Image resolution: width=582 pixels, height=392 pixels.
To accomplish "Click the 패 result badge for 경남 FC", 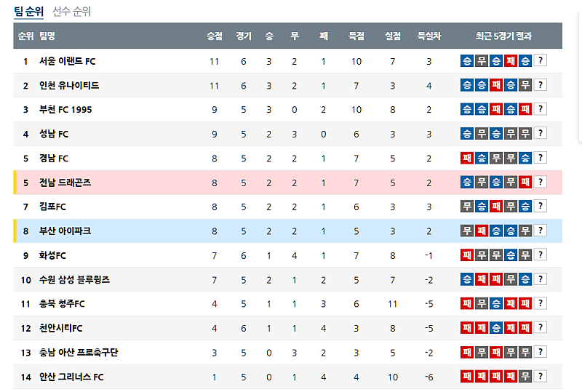I will click(467, 158).
